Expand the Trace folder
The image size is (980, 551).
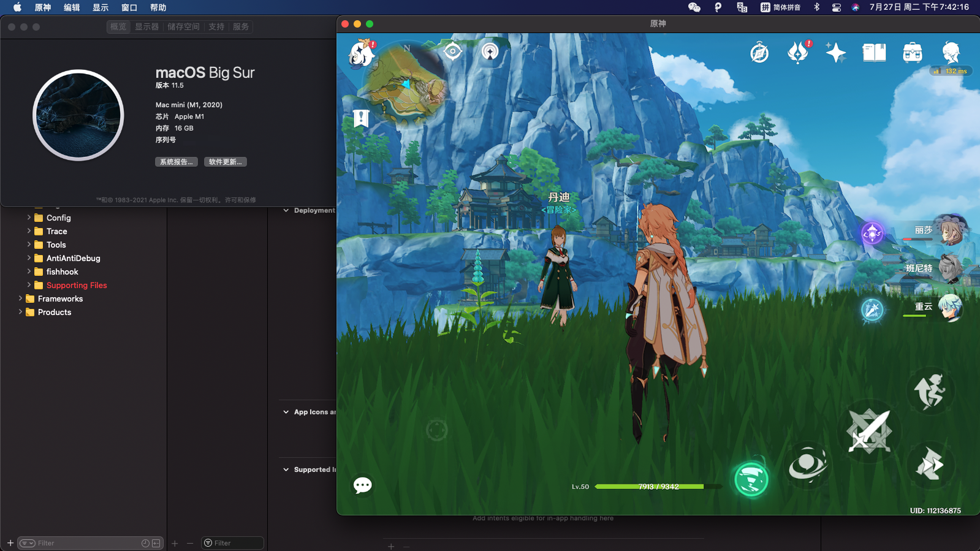pos(29,230)
